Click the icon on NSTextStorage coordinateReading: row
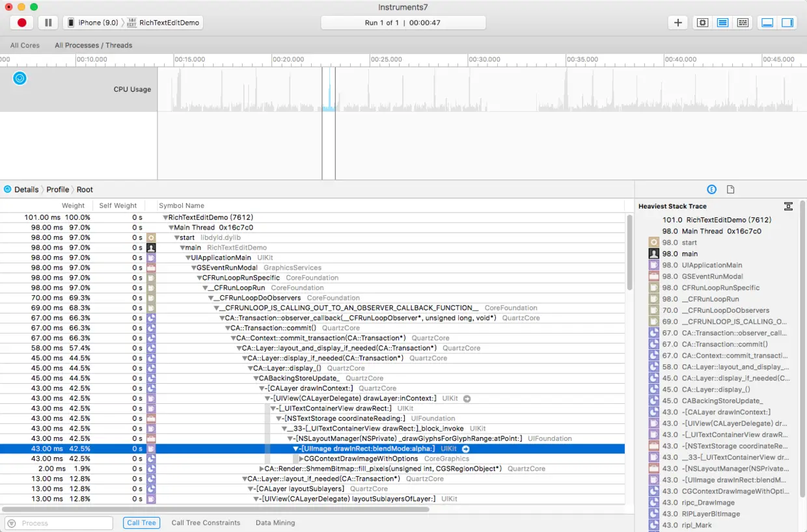The width and height of the screenshot is (807, 532). [x=151, y=419]
